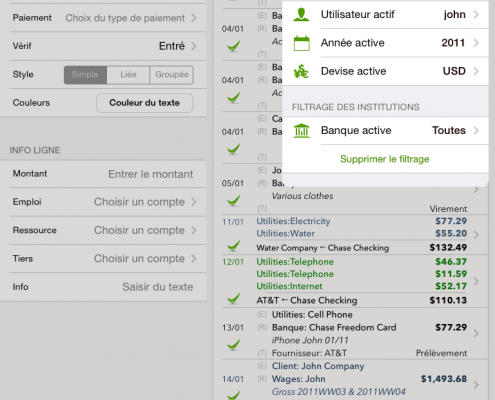The image size is (495, 400).
Task: Click the green checkmark under date 11/01
Action: pyautogui.click(x=233, y=246)
